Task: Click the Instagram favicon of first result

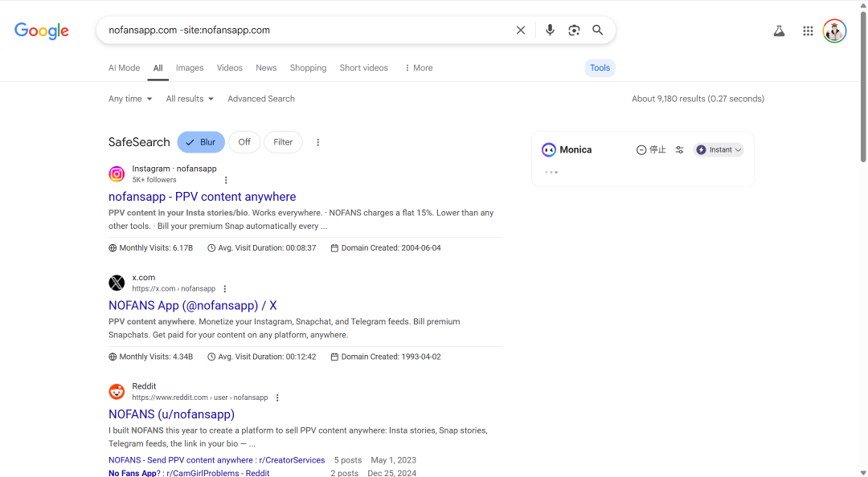Action: coord(117,173)
